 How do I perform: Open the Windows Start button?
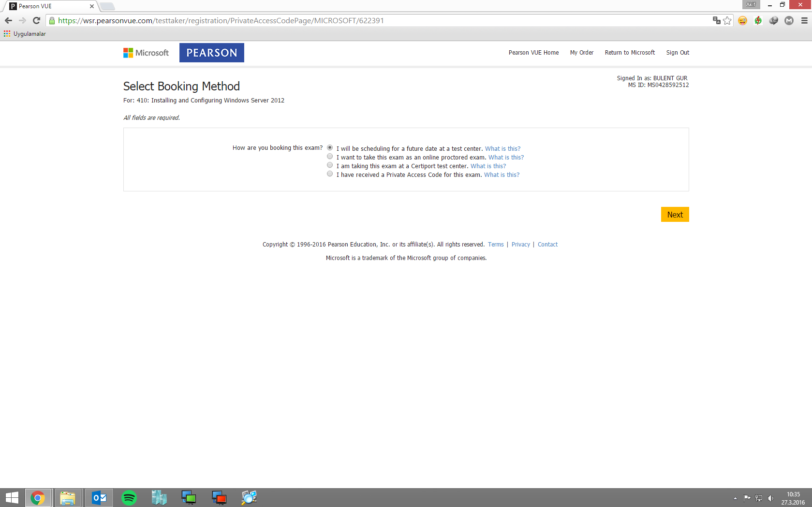12,498
